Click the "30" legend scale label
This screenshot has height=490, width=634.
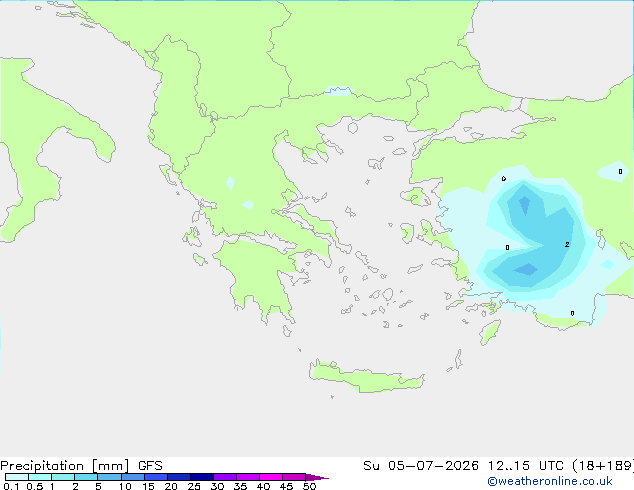point(217,486)
